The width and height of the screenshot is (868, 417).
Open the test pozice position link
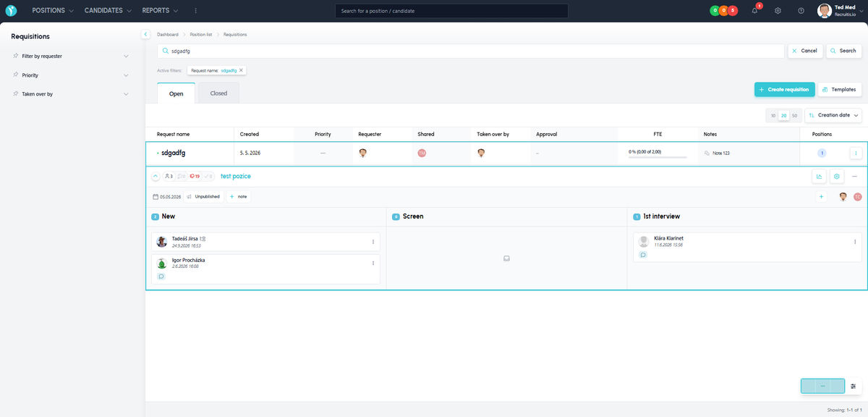point(236,176)
